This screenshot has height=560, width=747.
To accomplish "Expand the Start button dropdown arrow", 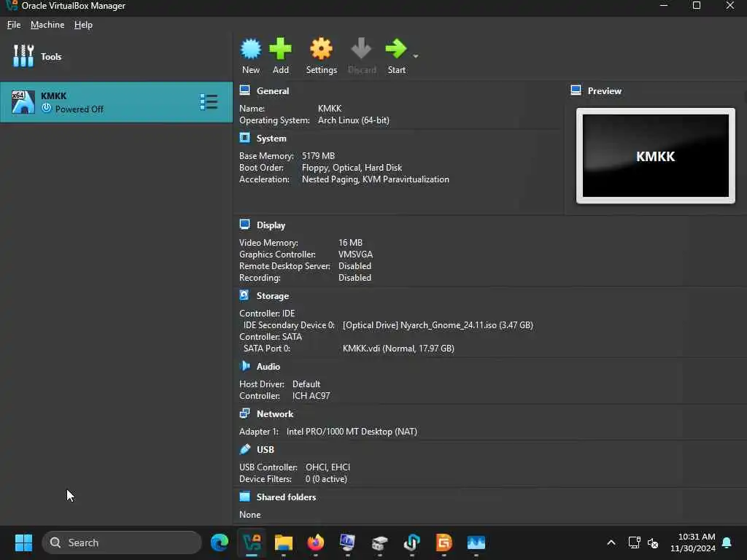I will point(415,56).
